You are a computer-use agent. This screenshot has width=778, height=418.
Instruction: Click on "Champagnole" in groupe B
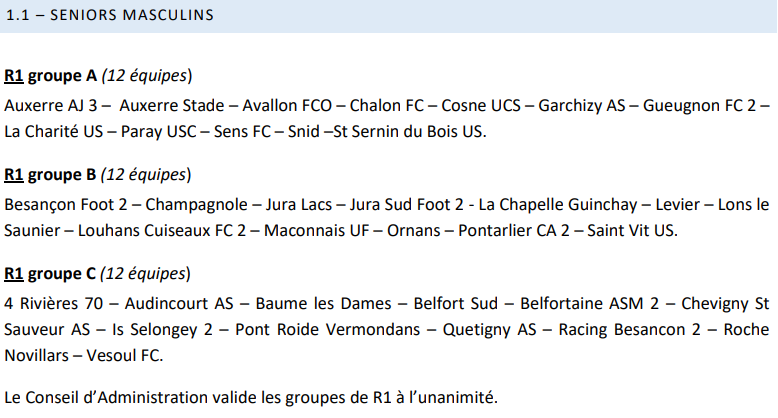[x=198, y=204]
